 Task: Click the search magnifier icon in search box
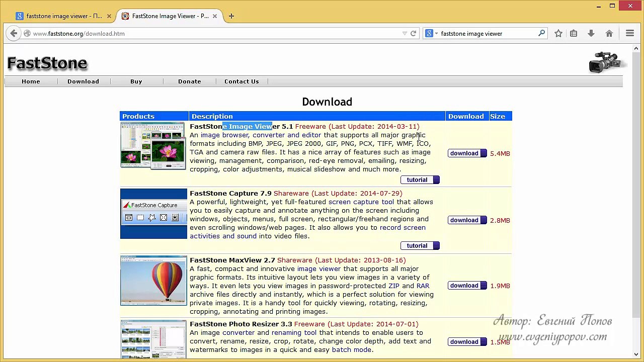(x=541, y=33)
